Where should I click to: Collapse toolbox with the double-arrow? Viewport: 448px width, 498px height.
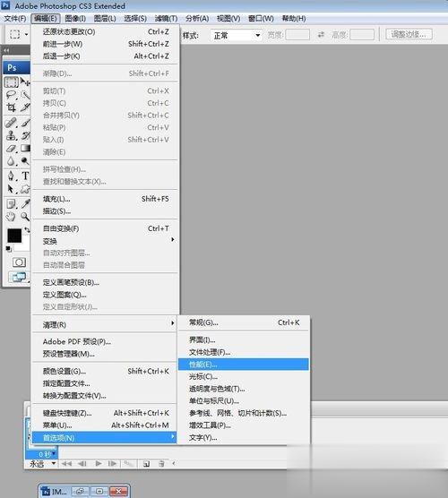[6, 50]
